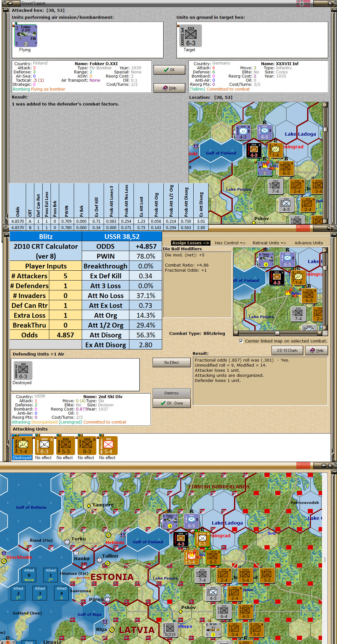Click the Allied 4 convoy box
This screenshot has height=644, width=337.
(61, 593)
